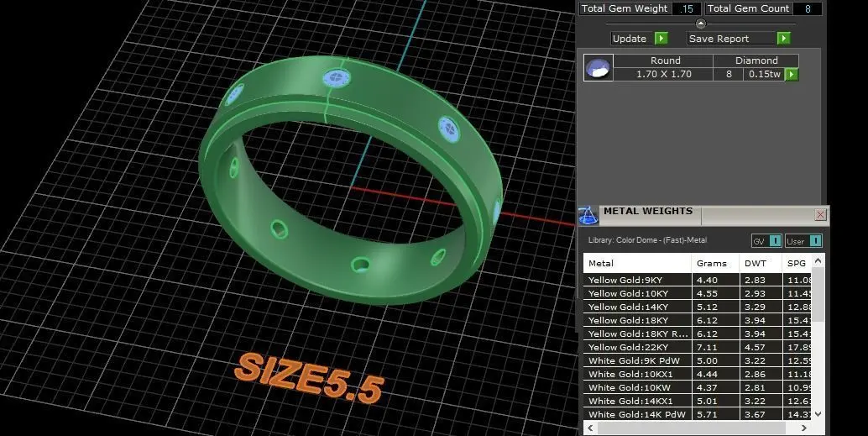Click the horizontal scroll left arrow
This screenshot has width=868, height=436.
590,428
